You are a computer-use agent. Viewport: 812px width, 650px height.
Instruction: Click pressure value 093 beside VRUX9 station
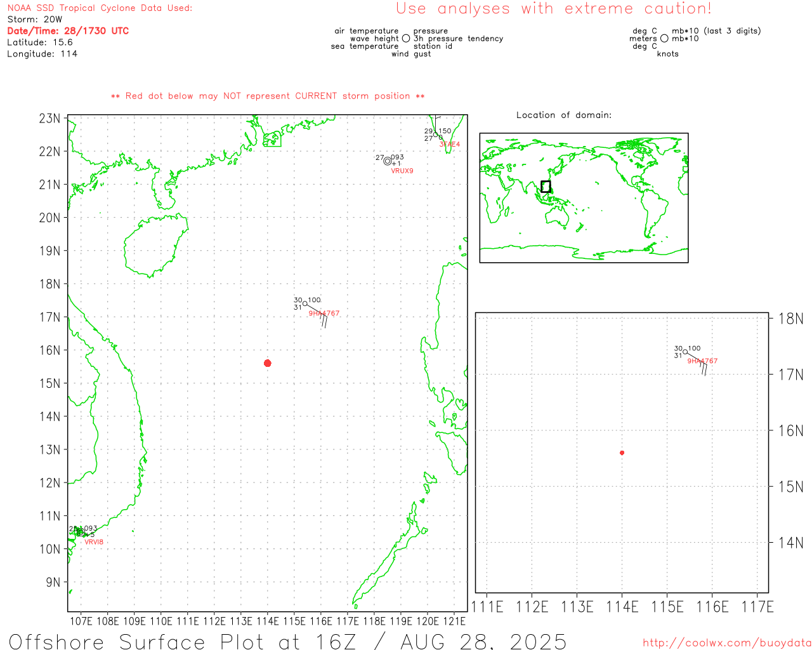[x=397, y=157]
